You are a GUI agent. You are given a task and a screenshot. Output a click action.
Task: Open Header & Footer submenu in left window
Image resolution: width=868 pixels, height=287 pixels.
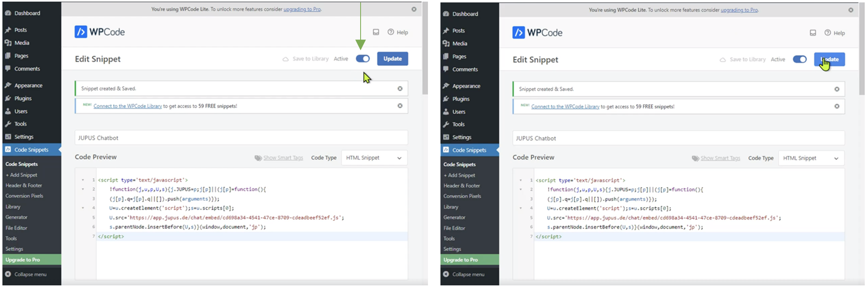click(24, 185)
